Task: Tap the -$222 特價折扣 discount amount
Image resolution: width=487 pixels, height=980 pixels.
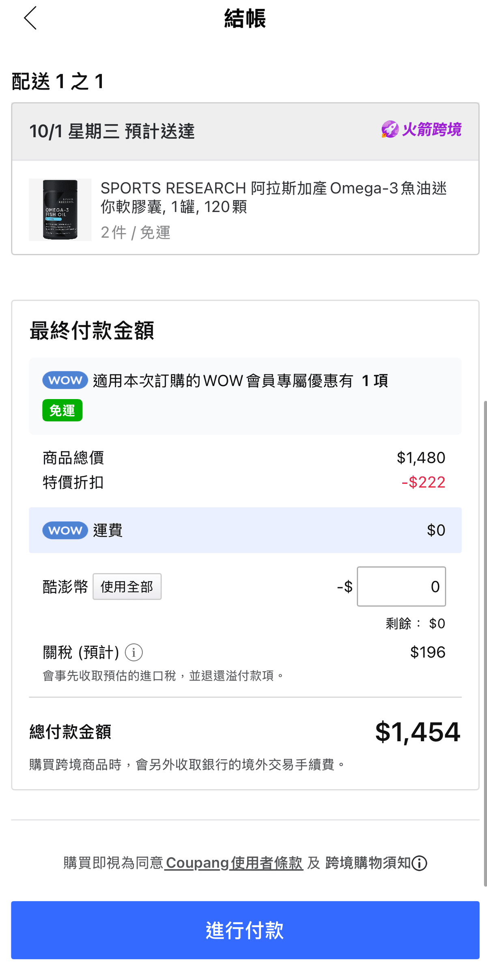Action: coord(423,482)
